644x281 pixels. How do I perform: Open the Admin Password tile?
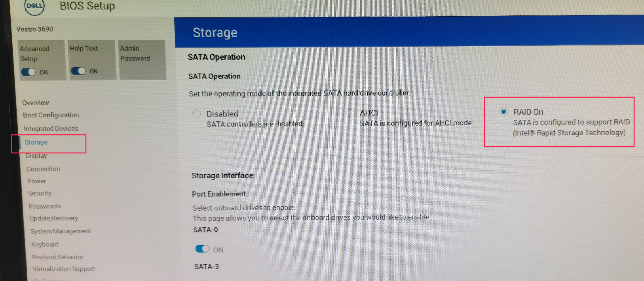tap(142, 60)
